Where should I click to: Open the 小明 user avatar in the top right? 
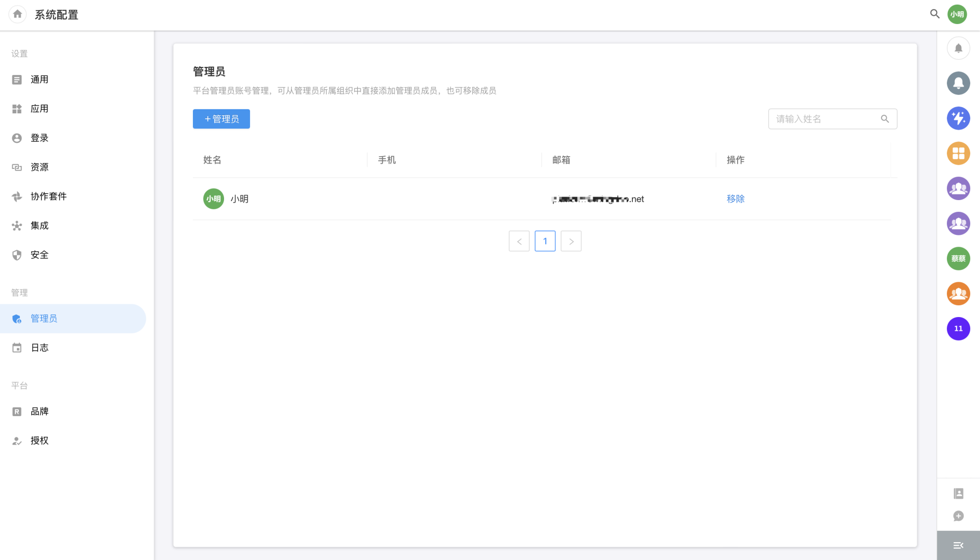(x=957, y=14)
